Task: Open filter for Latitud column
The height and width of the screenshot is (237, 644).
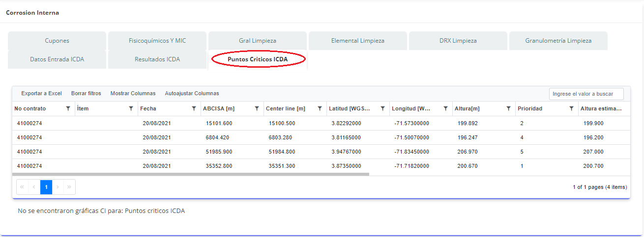Action: (x=382, y=108)
